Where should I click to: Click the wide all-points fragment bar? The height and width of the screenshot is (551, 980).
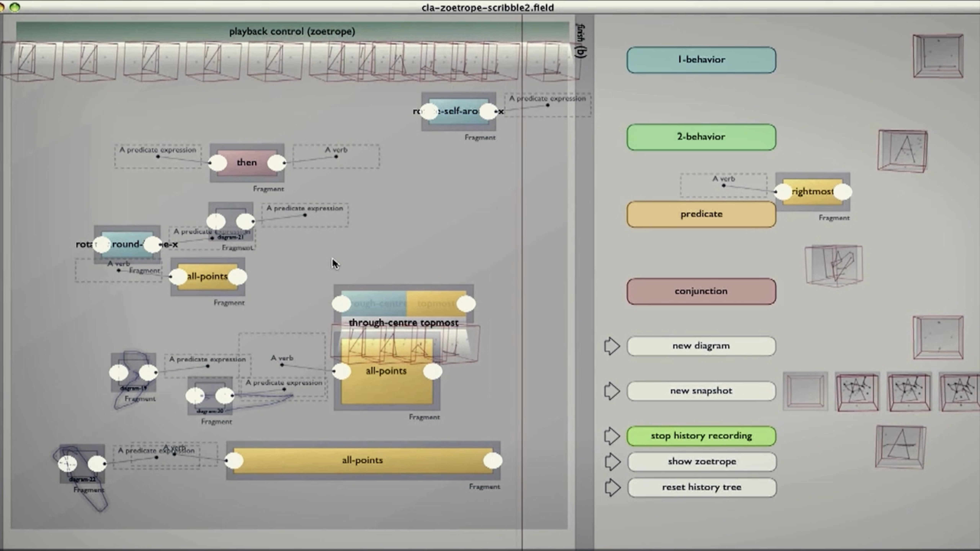[363, 461]
